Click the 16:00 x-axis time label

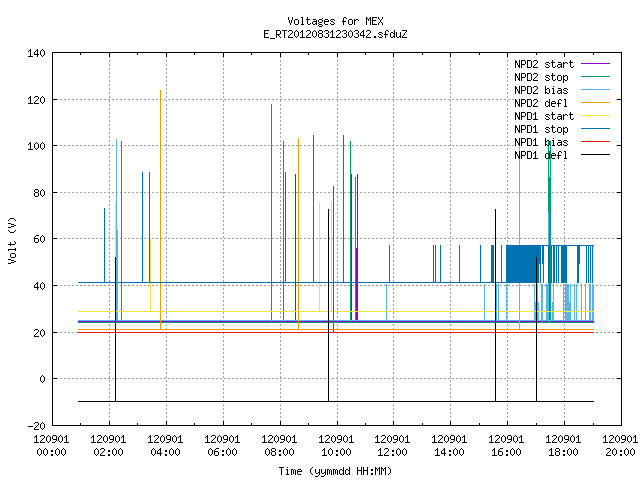coord(507,452)
